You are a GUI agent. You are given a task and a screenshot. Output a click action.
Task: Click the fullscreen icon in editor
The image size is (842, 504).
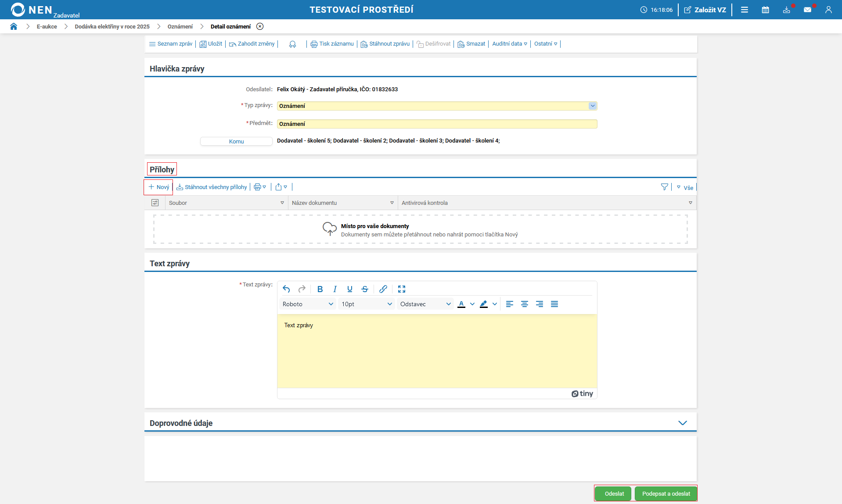[x=402, y=289]
